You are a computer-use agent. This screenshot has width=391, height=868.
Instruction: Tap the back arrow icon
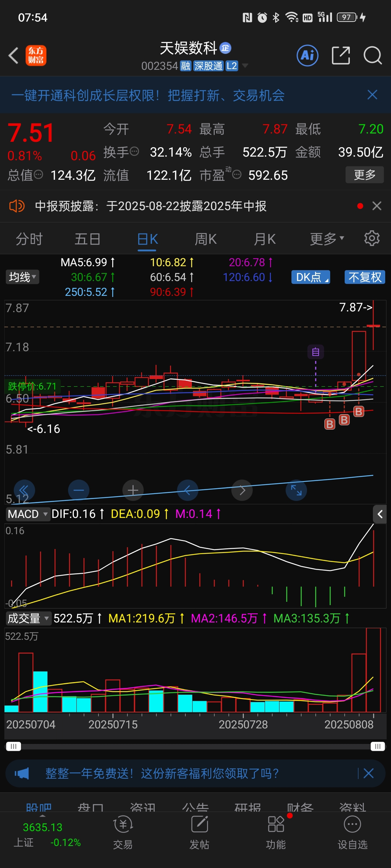[x=13, y=56]
